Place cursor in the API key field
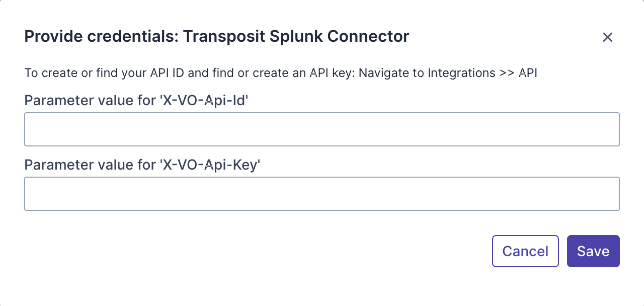 coord(321,193)
